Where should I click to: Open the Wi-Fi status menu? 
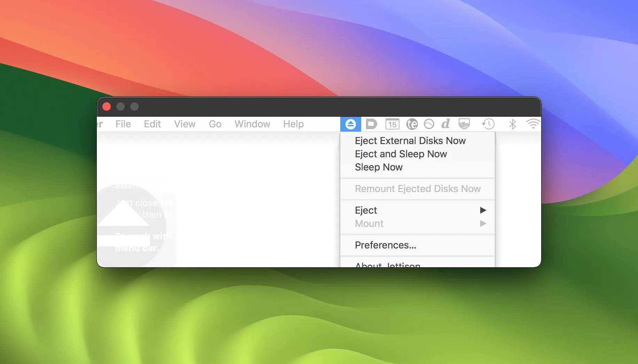click(533, 124)
